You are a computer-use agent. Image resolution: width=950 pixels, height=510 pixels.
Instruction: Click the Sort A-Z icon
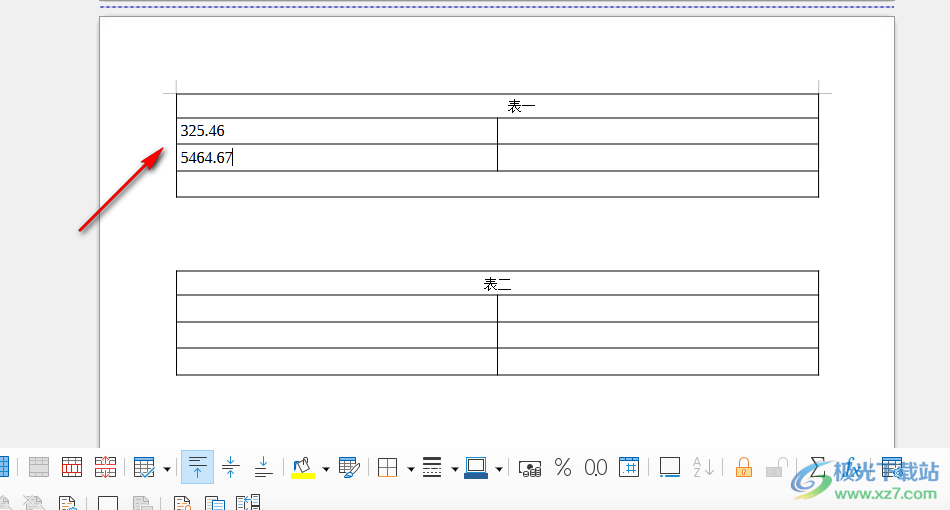pos(703,468)
